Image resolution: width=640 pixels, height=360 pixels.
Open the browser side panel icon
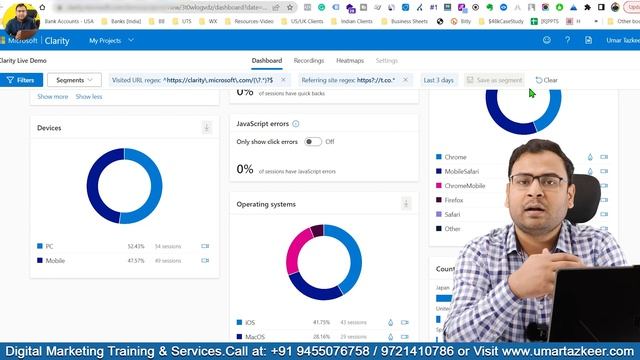point(601,7)
